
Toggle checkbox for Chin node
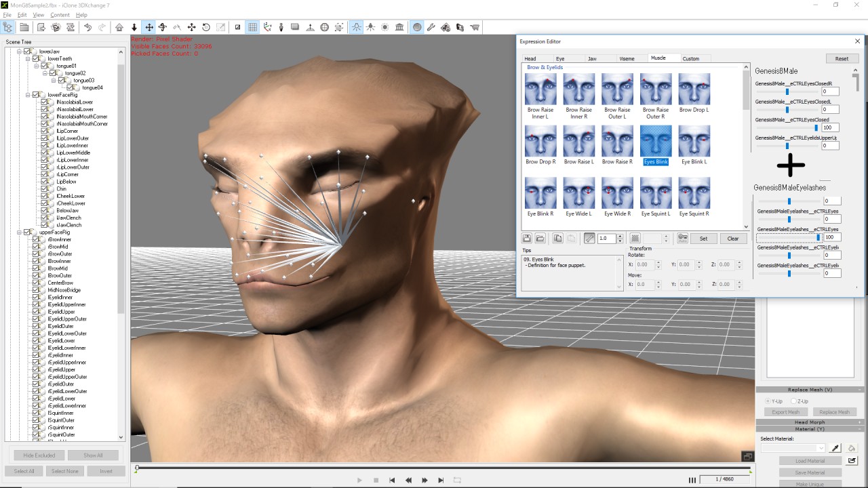[44, 189]
